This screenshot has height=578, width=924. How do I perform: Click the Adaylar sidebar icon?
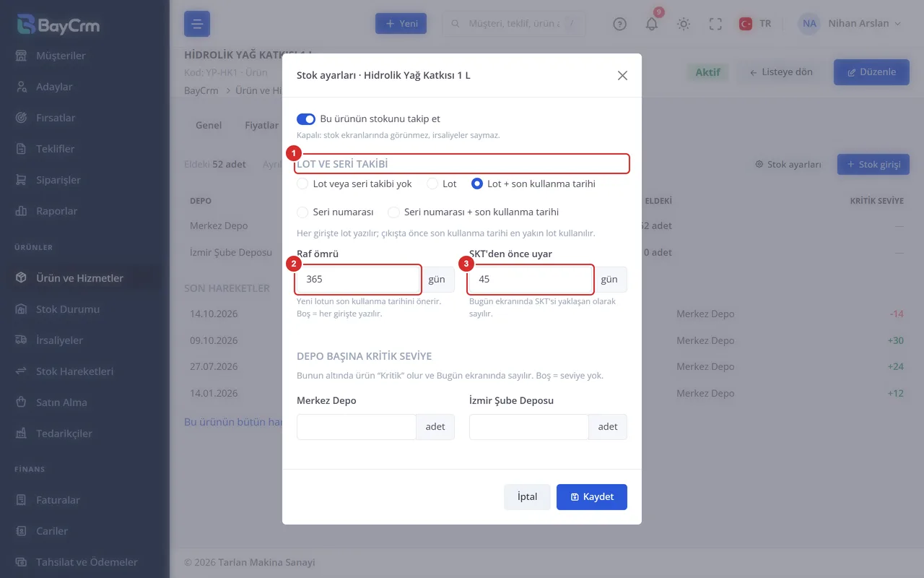(x=22, y=87)
